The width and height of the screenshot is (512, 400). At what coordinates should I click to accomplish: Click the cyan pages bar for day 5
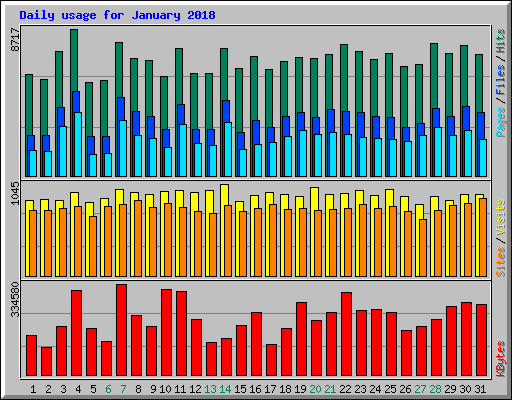point(93,165)
